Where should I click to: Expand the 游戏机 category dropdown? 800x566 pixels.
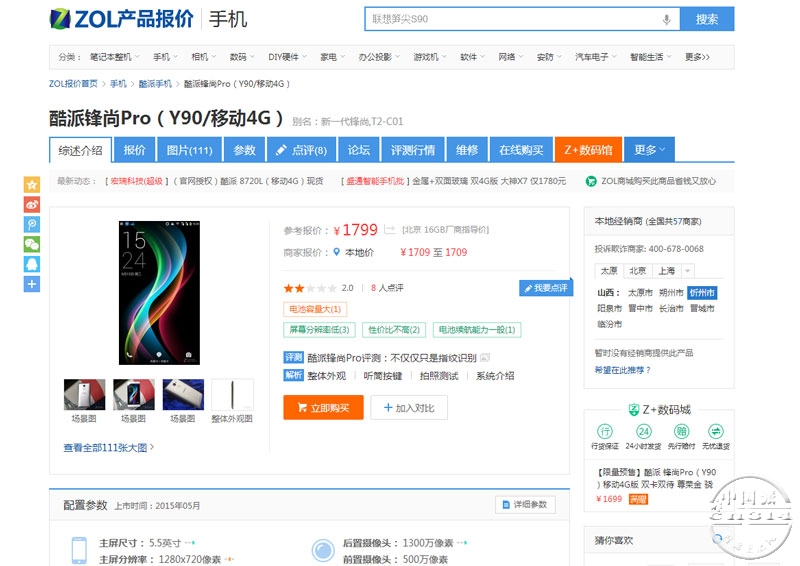[430, 57]
